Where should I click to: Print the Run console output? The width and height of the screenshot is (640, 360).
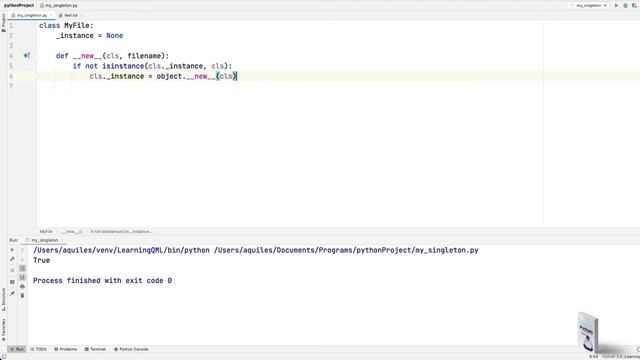22,286
